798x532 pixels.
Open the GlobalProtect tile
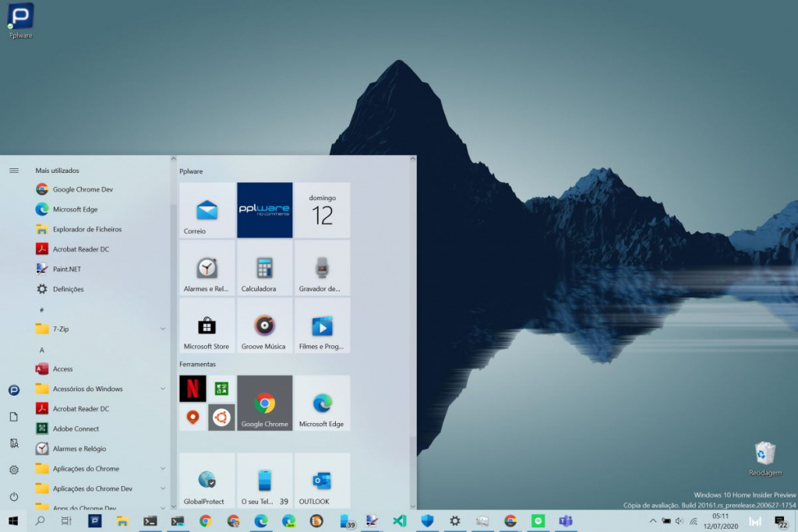click(207, 481)
